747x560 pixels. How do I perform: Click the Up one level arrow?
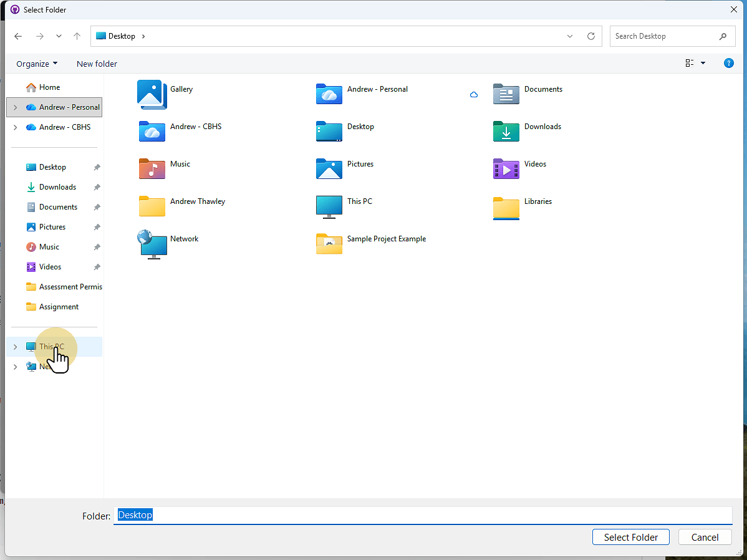click(77, 36)
